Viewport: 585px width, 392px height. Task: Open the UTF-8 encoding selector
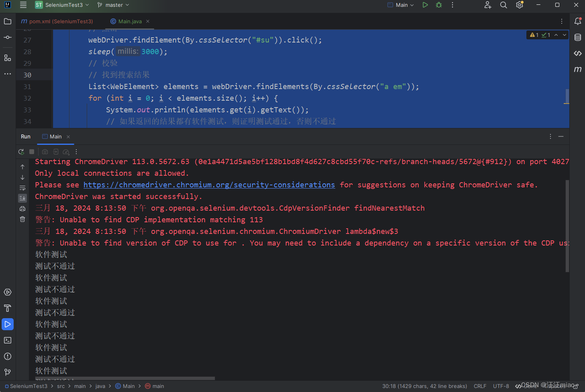pyautogui.click(x=501, y=386)
